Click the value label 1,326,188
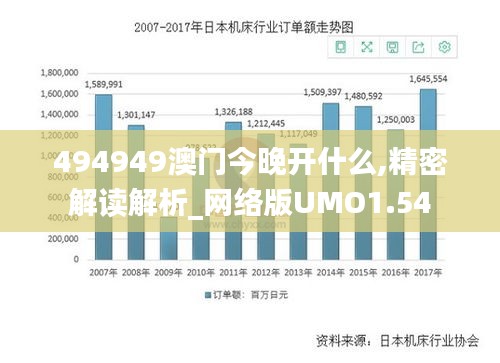The width and height of the screenshot is (500, 363). pos(233,112)
